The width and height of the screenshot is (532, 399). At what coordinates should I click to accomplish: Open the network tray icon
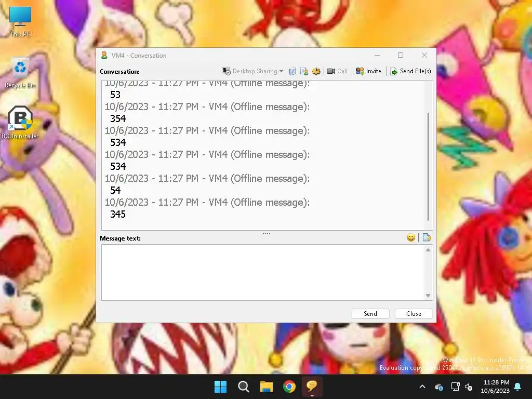click(x=455, y=387)
